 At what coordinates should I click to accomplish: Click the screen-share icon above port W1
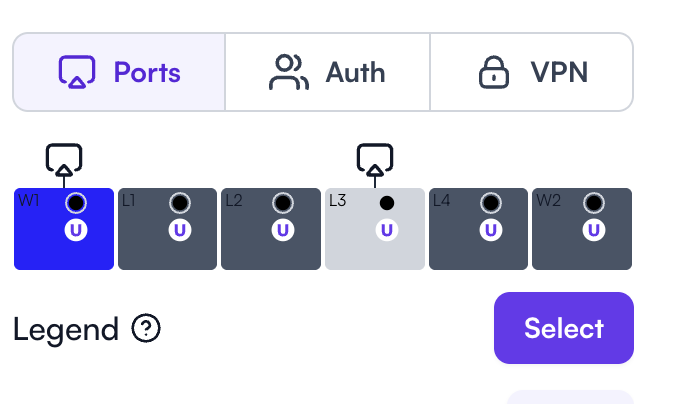[x=64, y=160]
